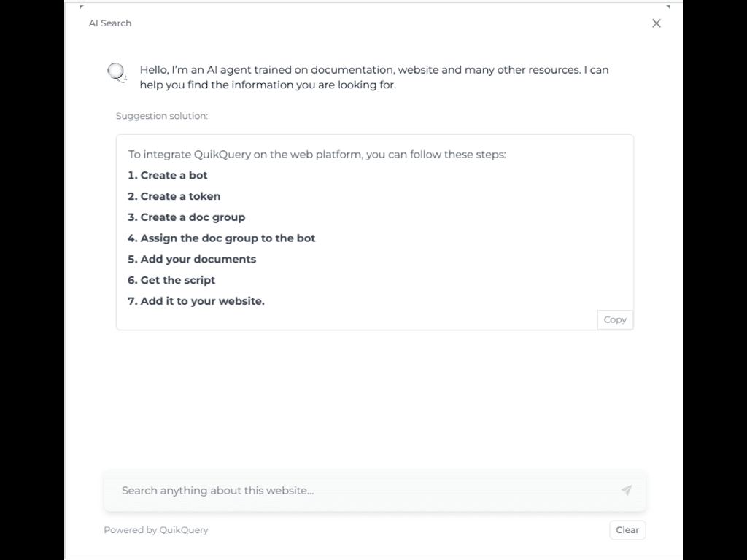Select step 2 'Create a token'
The image size is (747, 560).
coord(174,196)
